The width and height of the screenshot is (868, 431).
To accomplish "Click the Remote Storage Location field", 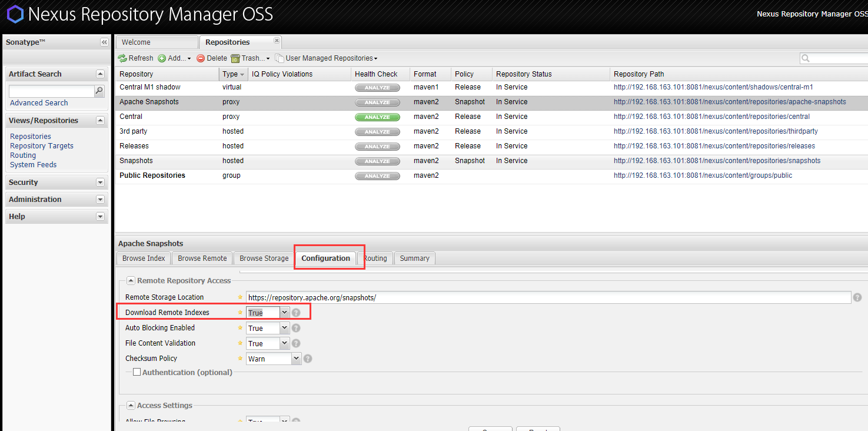I will pyautogui.click(x=548, y=298).
